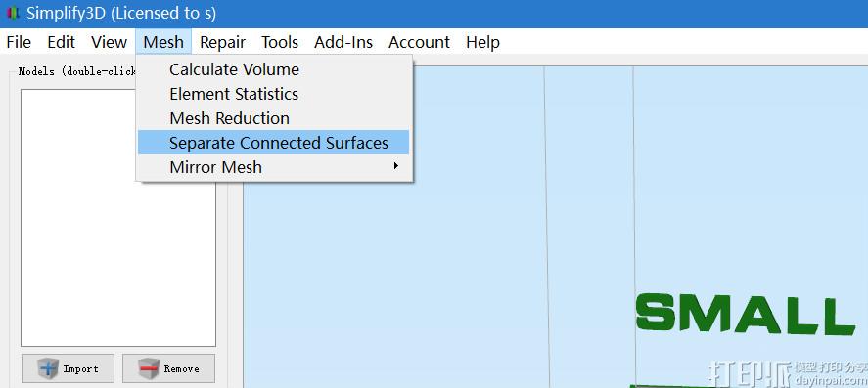The image size is (868, 388).
Task: Open the Tools menu
Action: (280, 42)
